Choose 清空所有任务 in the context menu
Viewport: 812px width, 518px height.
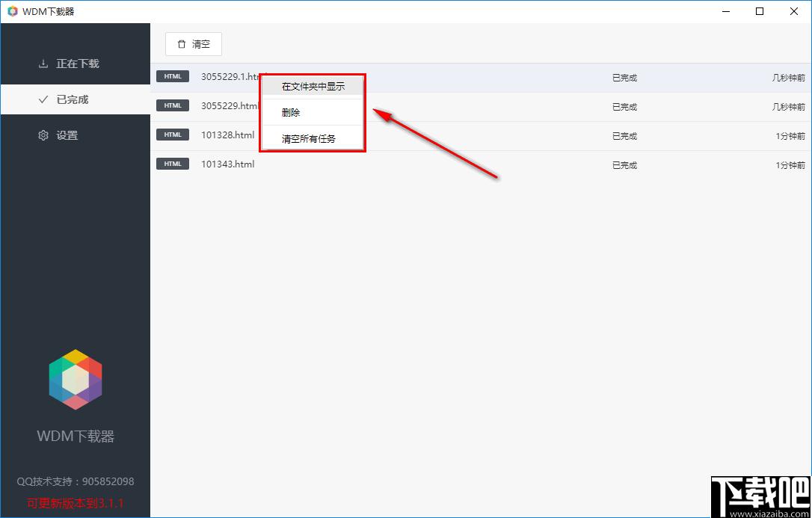(313, 139)
